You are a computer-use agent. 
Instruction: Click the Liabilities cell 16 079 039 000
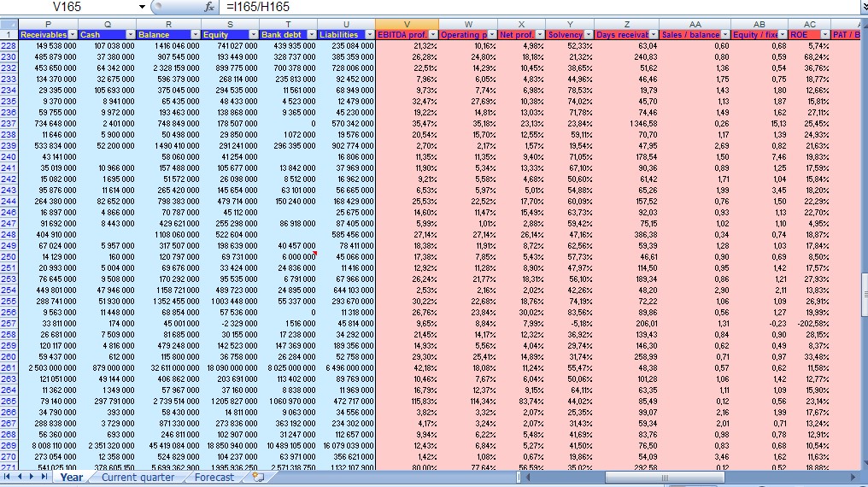(347, 445)
